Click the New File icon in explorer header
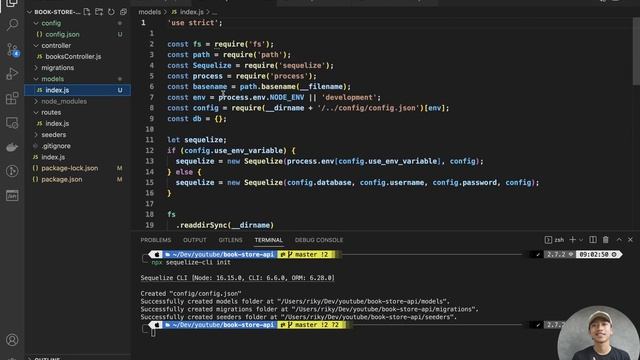 [x=87, y=12]
